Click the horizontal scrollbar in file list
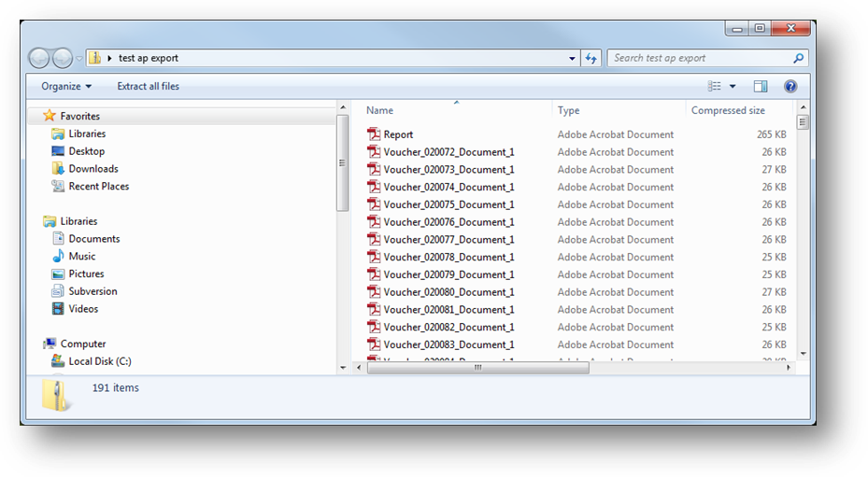868x477 pixels. pos(478,368)
